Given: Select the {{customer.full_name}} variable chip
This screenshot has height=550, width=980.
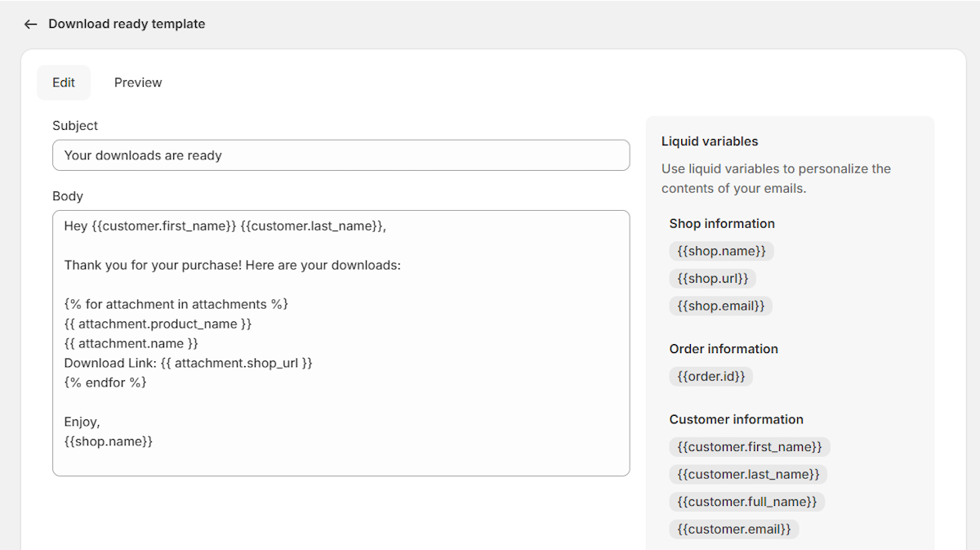Looking at the screenshot, I should (746, 502).
